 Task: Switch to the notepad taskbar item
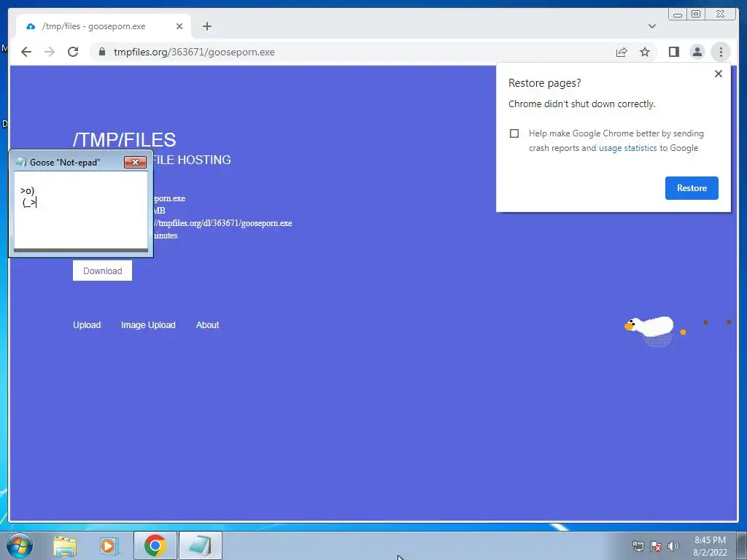(200, 545)
